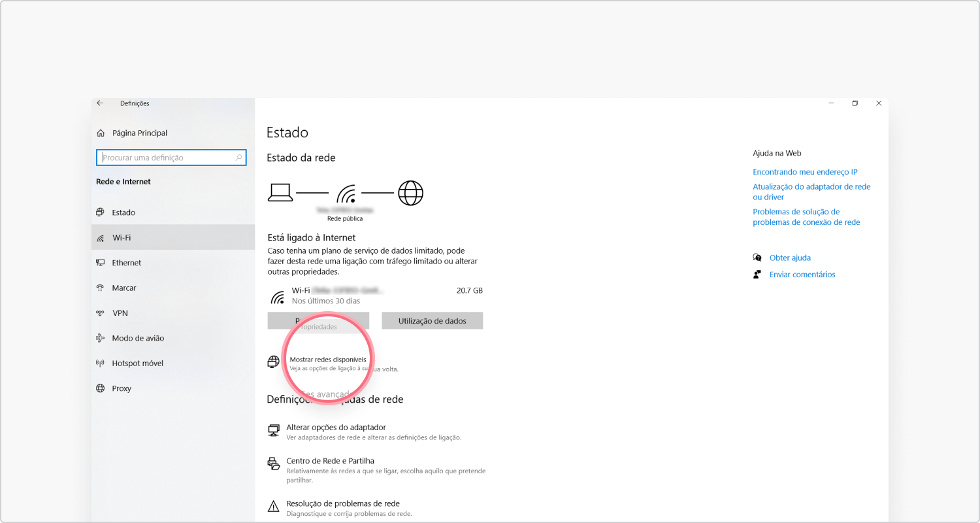
Task: Click the Ajuda na Web heading
Action: (777, 154)
